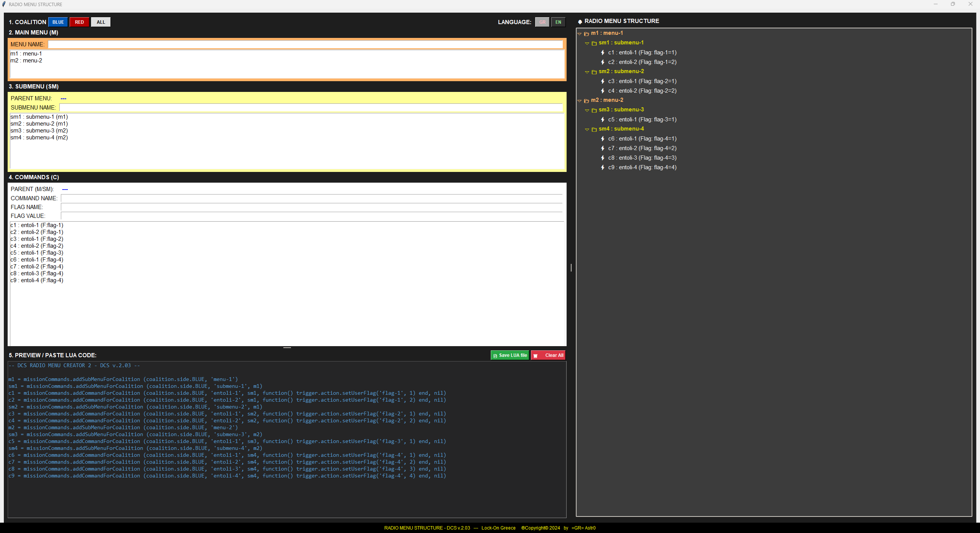This screenshot has height=533, width=980.
Task: Click the lightning icon beside c3 : entoli-1
Action: point(602,81)
